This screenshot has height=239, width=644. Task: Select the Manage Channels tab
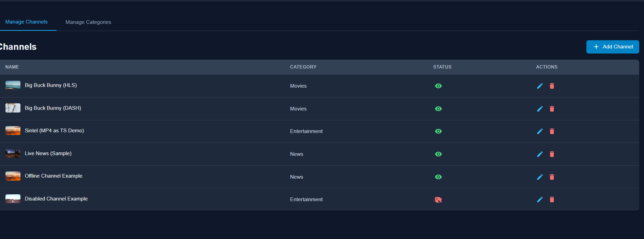click(x=27, y=22)
